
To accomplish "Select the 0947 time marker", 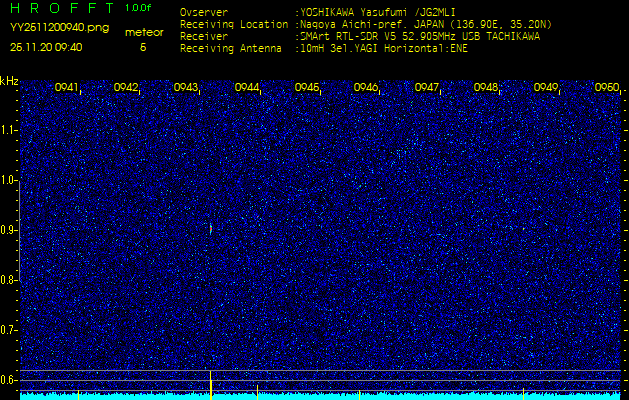I will pyautogui.click(x=426, y=88).
